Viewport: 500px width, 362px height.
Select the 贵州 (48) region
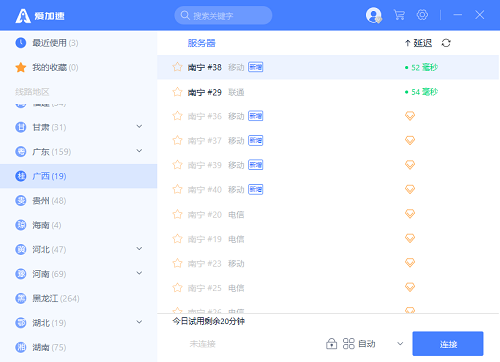point(78,201)
